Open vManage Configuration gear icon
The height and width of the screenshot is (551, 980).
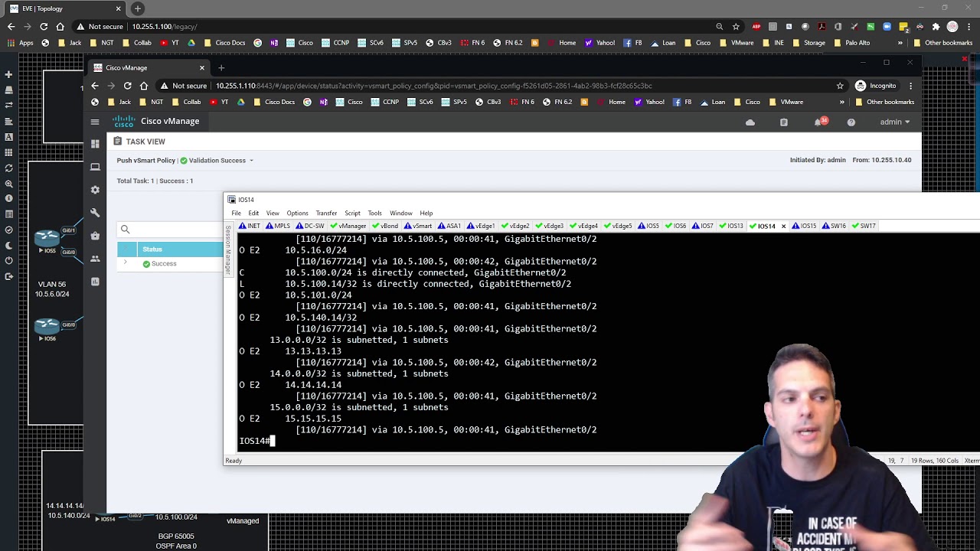[95, 190]
